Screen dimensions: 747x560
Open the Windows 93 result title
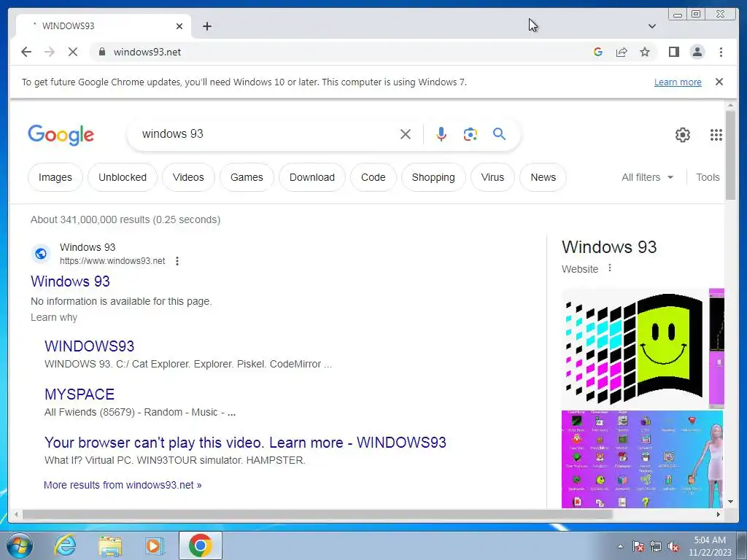pos(70,281)
